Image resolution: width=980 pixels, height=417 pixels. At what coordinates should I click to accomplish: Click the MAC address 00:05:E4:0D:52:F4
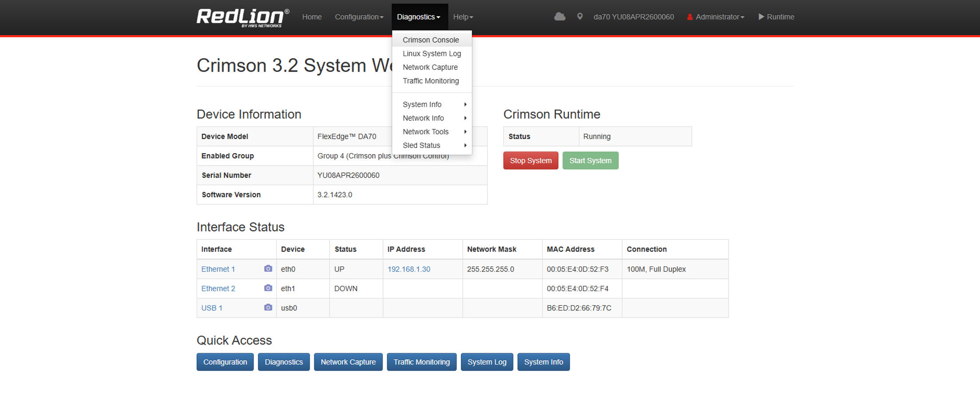click(x=578, y=288)
